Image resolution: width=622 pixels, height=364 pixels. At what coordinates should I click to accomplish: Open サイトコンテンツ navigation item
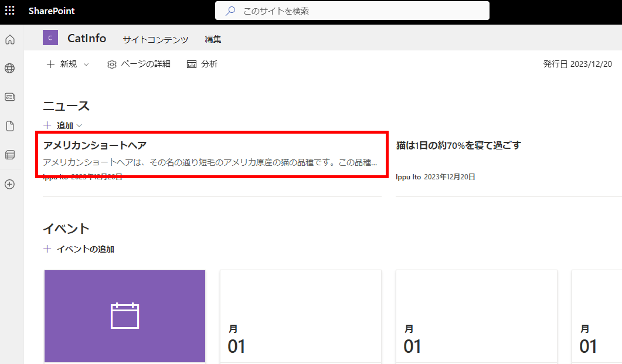click(x=155, y=39)
